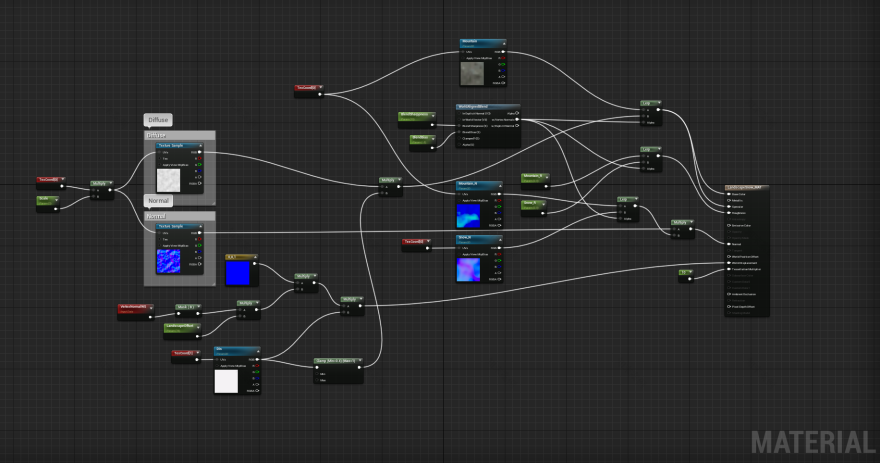Select the BlendBias parameter node

point(422,137)
